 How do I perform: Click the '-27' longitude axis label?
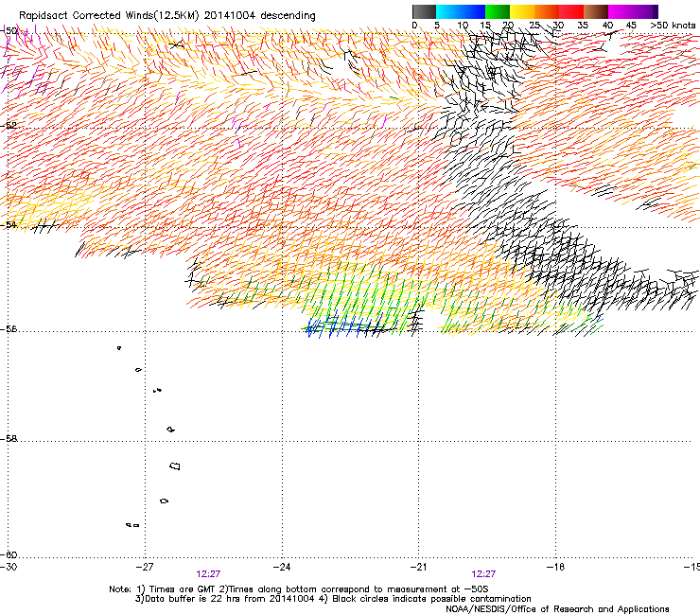(145, 567)
